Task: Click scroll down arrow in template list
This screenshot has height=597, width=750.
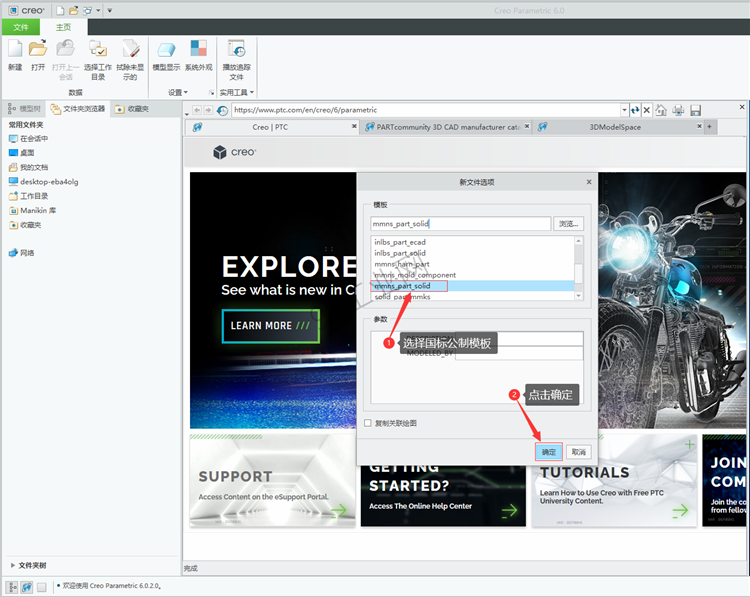Action: pyautogui.click(x=579, y=296)
